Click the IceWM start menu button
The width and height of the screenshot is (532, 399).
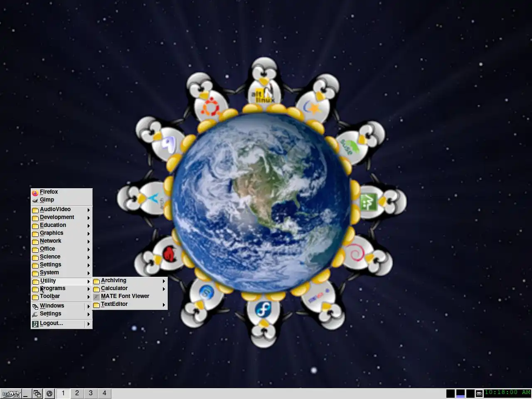11,394
